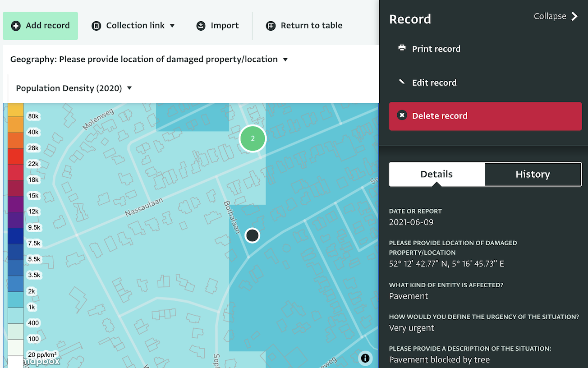Switch to the Details tab
The height and width of the screenshot is (368, 588).
437,174
